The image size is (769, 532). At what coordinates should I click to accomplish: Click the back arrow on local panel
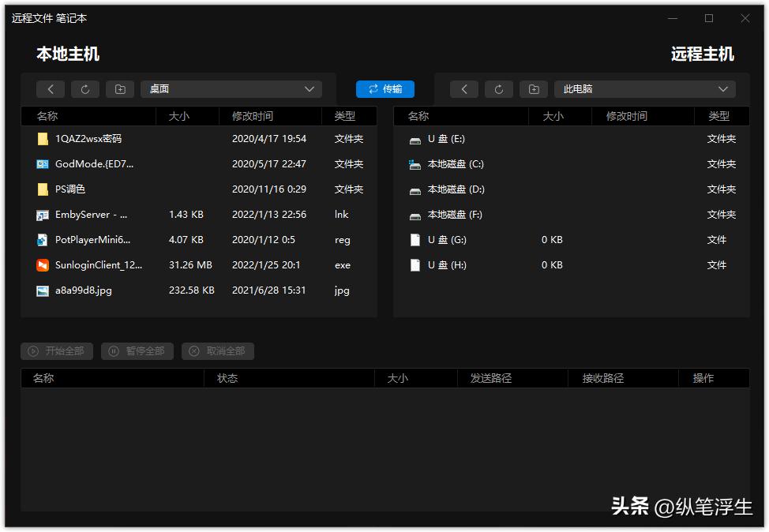(x=50, y=89)
